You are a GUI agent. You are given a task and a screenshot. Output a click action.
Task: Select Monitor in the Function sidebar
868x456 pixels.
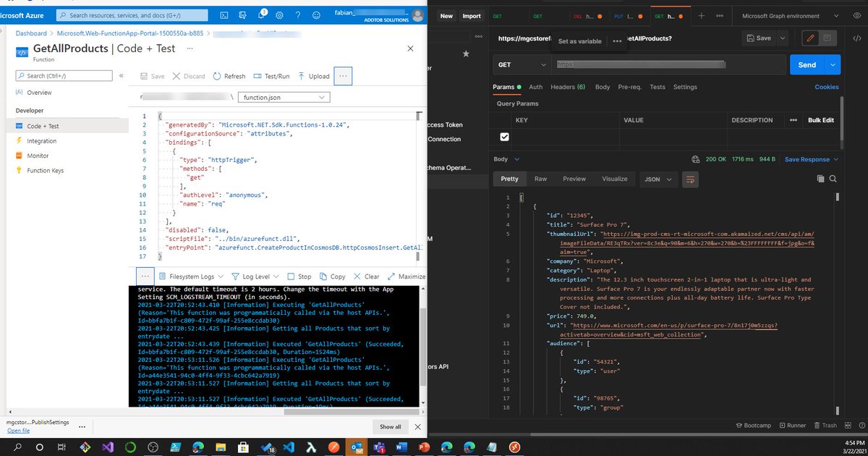tap(38, 155)
